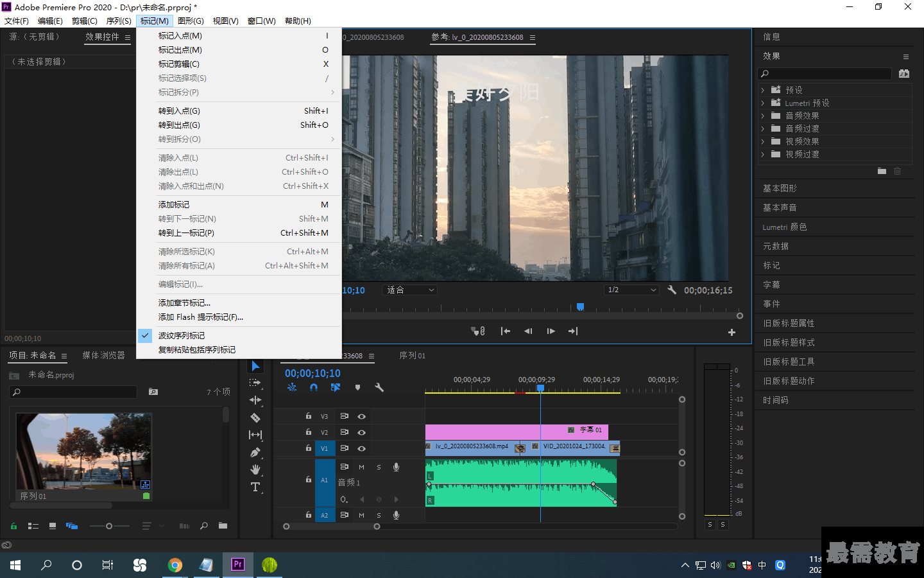Click the program monitor button editor plus
Image resolution: width=924 pixels, height=578 pixels.
(732, 332)
